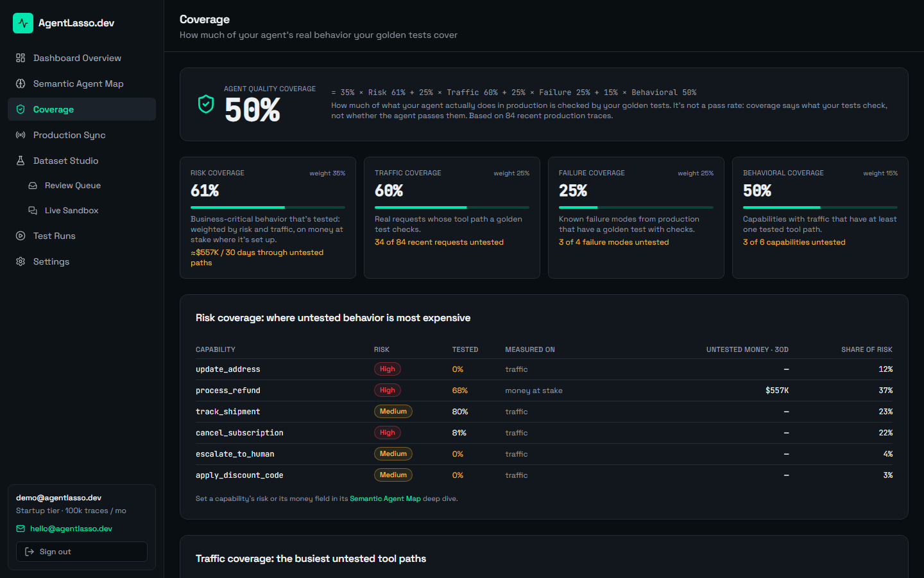Click the track_shipment capability name
Viewport: 924px width, 578px height.
(x=228, y=412)
